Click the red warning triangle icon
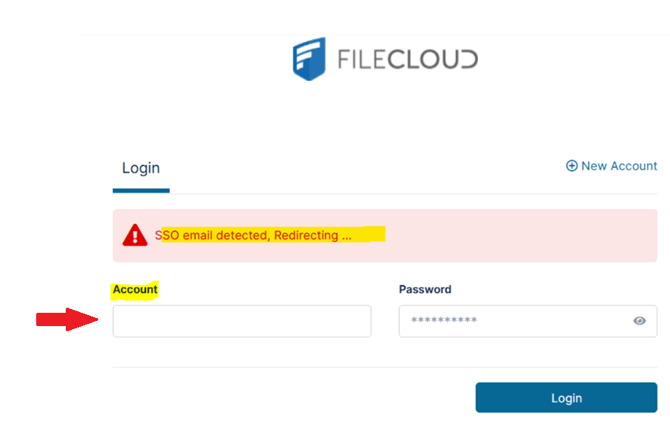 pyautogui.click(x=135, y=235)
